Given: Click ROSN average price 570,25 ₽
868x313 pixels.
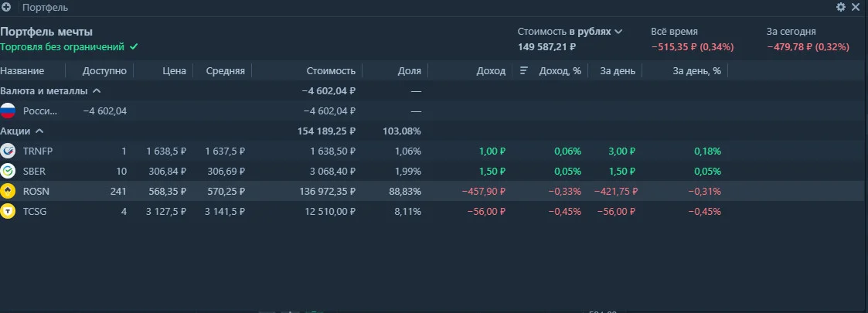Looking at the screenshot, I should coord(226,192).
